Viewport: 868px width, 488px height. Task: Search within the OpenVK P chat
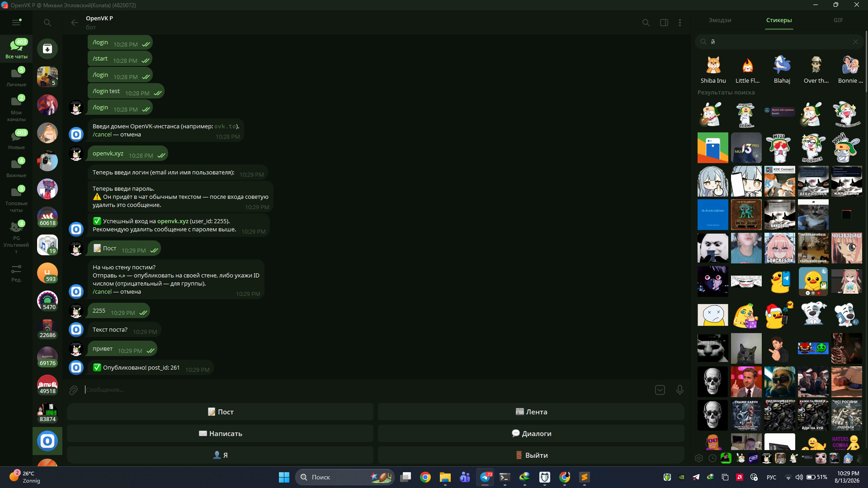pyautogui.click(x=646, y=23)
